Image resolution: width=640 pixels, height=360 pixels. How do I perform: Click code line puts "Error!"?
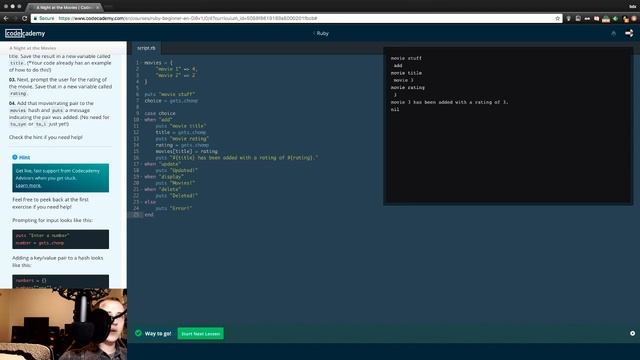point(173,208)
